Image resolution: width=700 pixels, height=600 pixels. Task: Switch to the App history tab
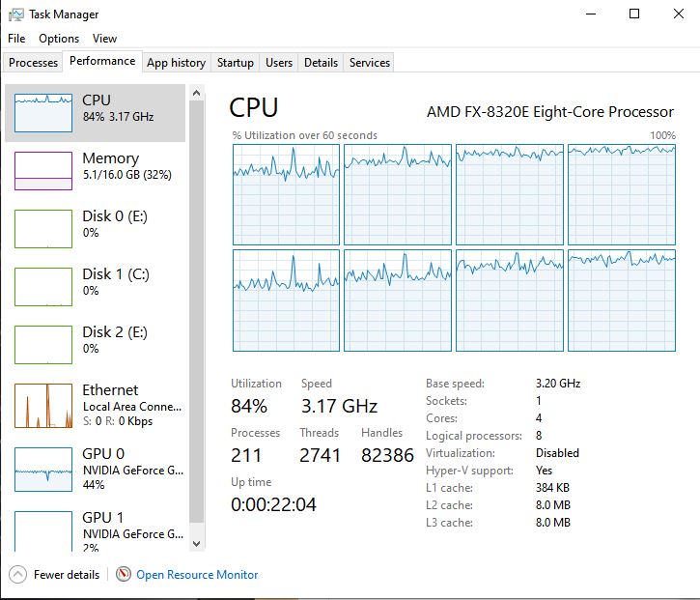[176, 63]
